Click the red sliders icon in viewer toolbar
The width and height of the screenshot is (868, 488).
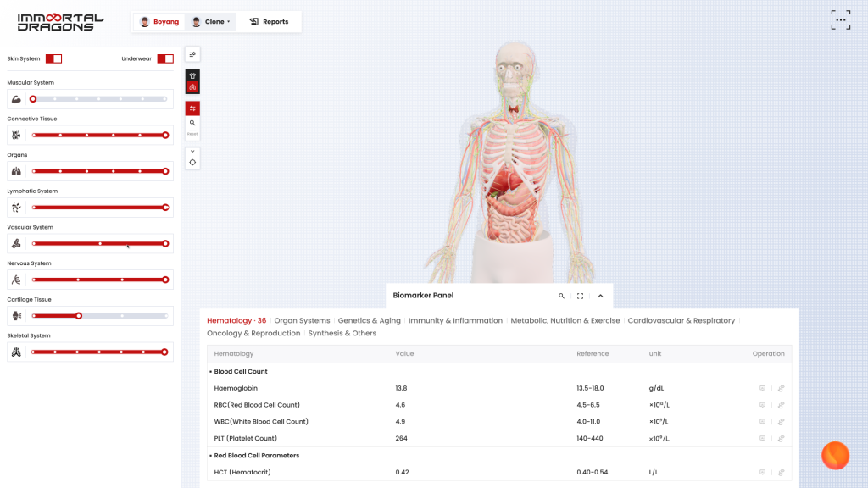tap(192, 108)
